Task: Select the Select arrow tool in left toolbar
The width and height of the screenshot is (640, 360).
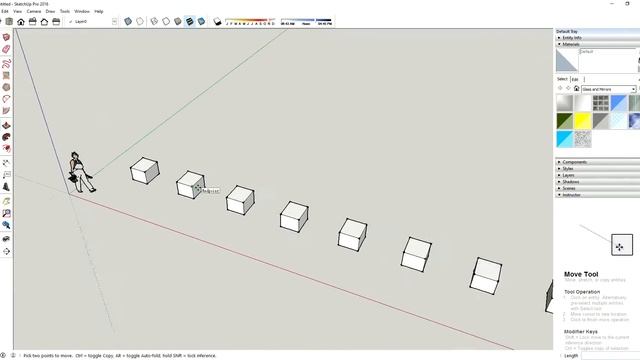Action: pyautogui.click(x=6, y=38)
